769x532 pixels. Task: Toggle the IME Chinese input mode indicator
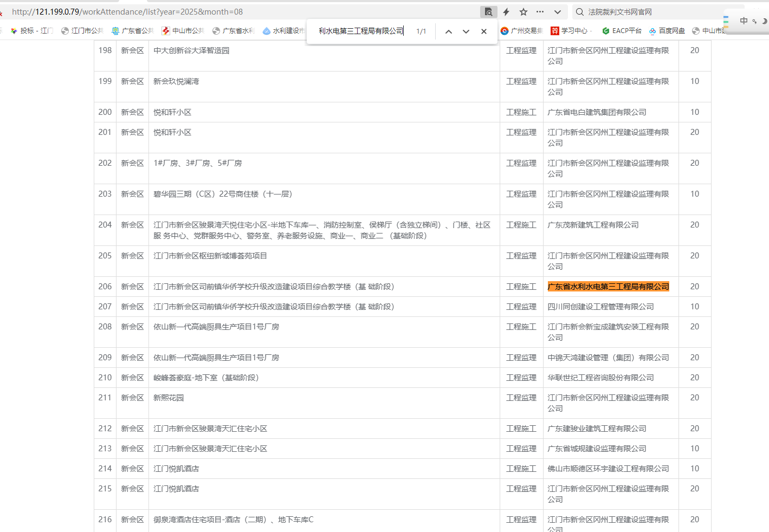point(744,21)
